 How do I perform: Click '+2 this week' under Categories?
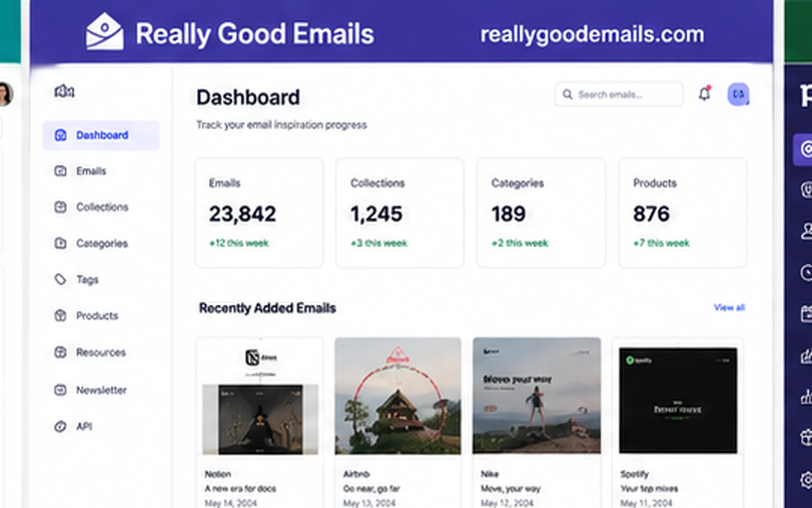click(x=520, y=243)
